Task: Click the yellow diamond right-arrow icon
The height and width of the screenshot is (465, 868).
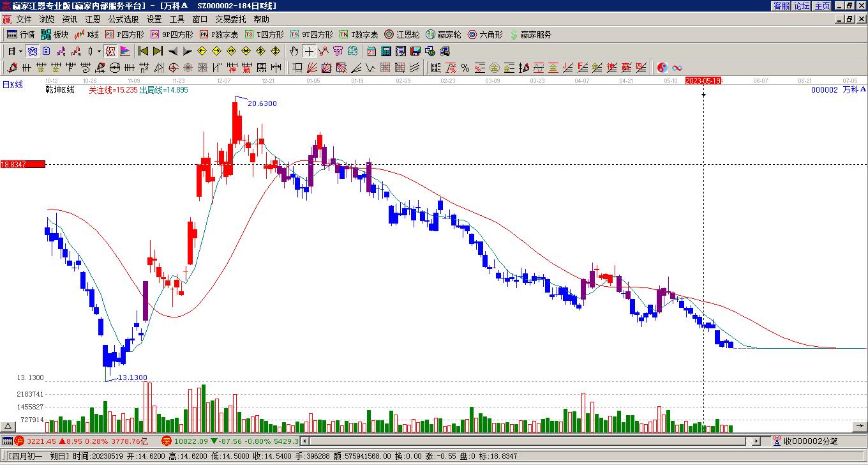Action: pos(216,51)
